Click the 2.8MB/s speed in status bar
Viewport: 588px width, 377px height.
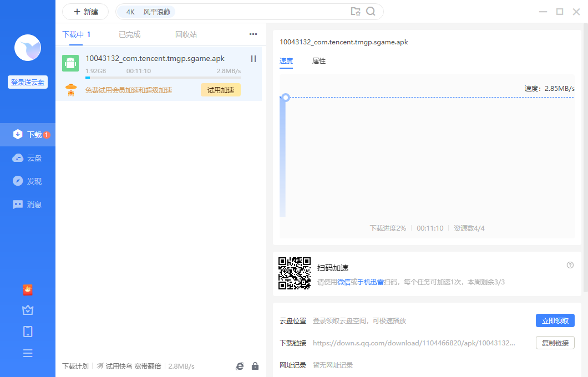181,366
